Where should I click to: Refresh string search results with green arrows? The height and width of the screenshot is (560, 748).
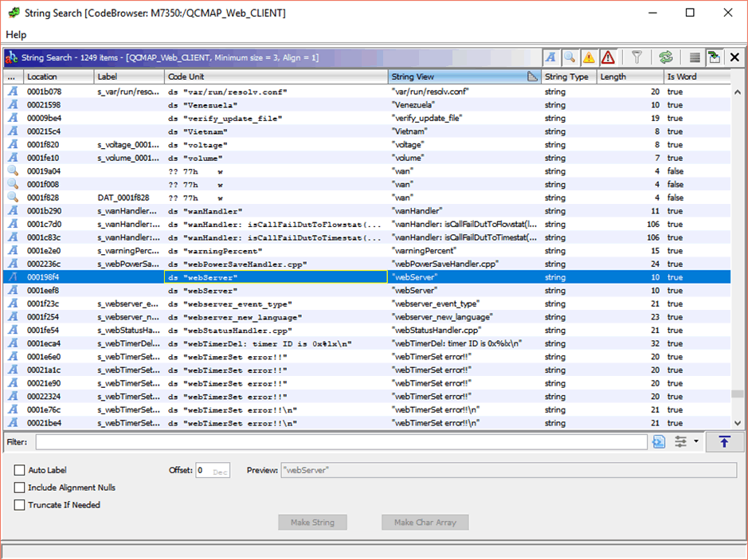665,57
